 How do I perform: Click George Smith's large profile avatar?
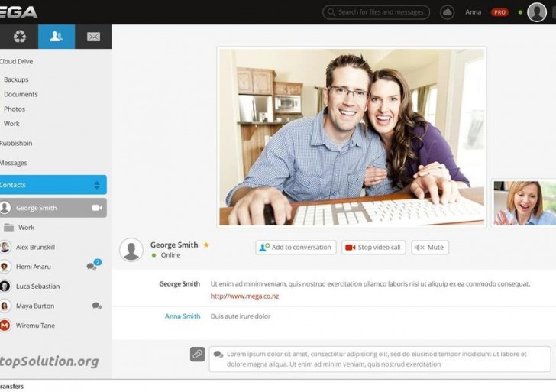click(x=131, y=250)
